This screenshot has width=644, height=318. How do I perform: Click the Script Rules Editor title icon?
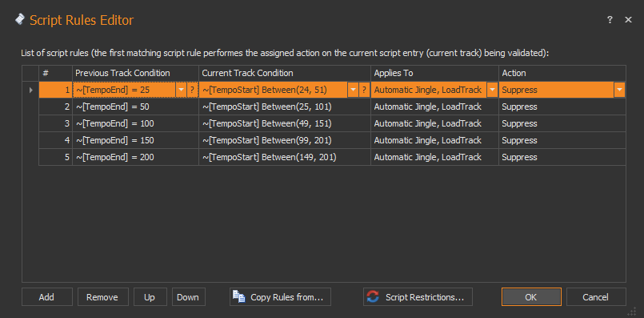point(20,19)
